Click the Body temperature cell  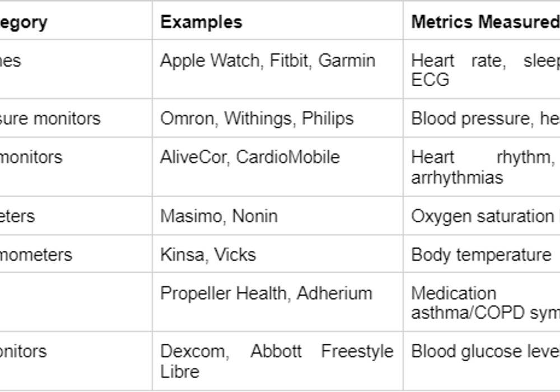pyautogui.click(x=482, y=254)
